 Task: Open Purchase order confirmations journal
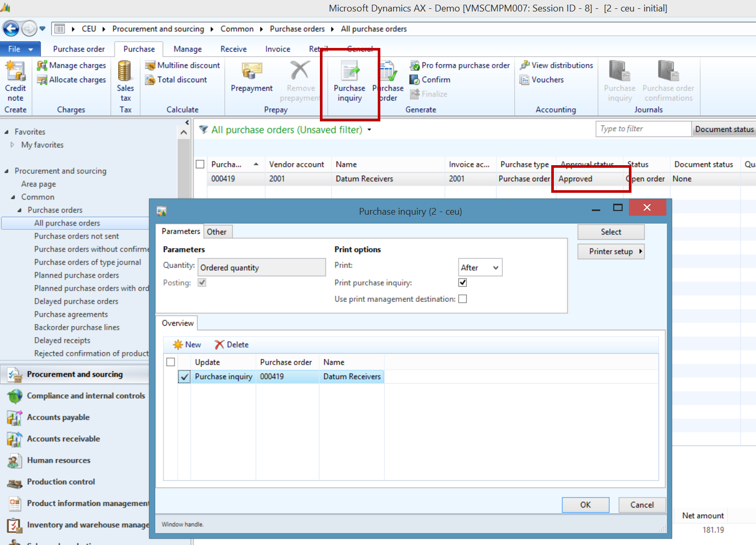[668, 81]
